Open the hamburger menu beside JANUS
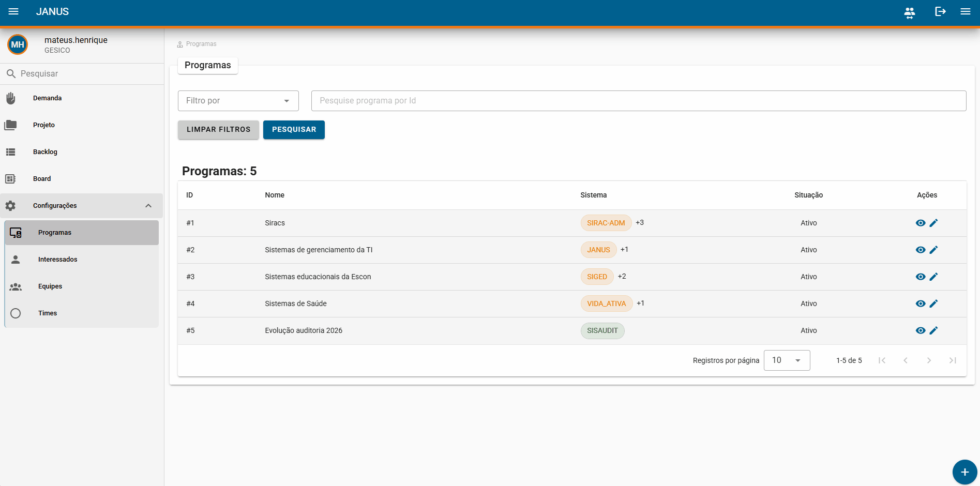 click(x=13, y=11)
